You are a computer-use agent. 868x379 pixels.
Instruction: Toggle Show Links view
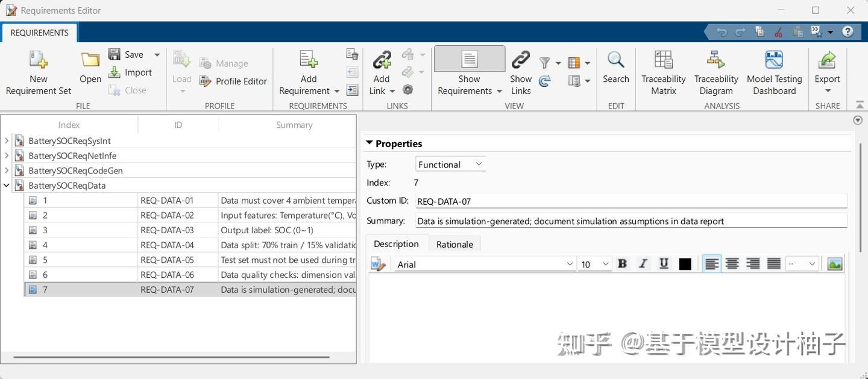[521, 72]
